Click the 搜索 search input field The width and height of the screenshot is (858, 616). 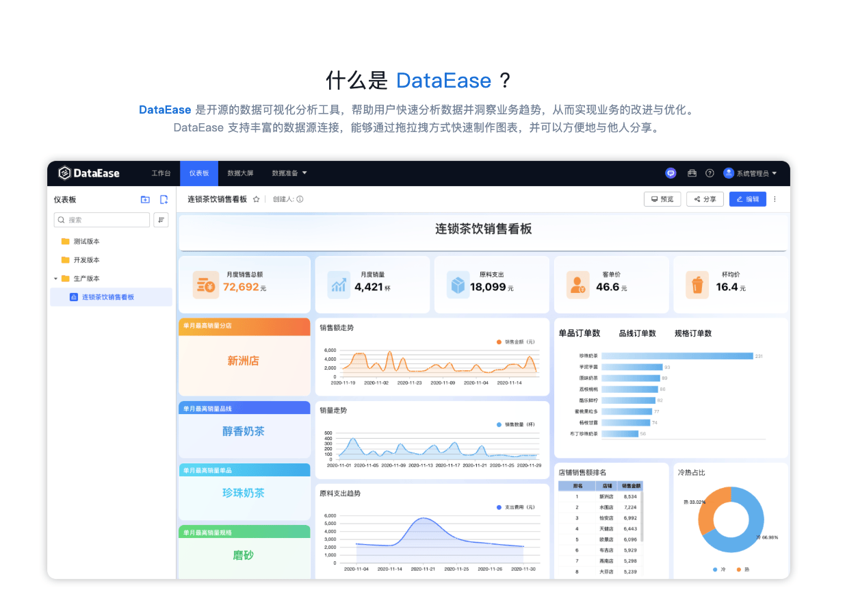click(x=102, y=220)
